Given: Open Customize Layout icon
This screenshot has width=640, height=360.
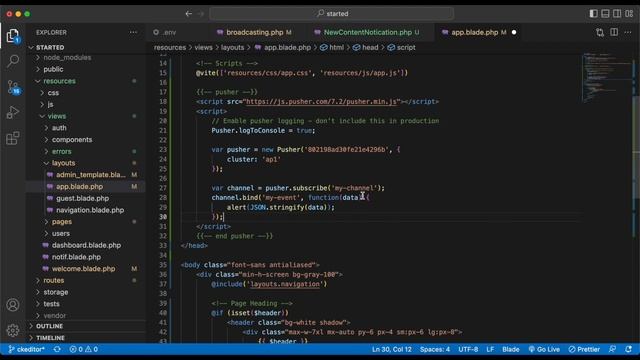Looking at the screenshot, I should (629, 13).
